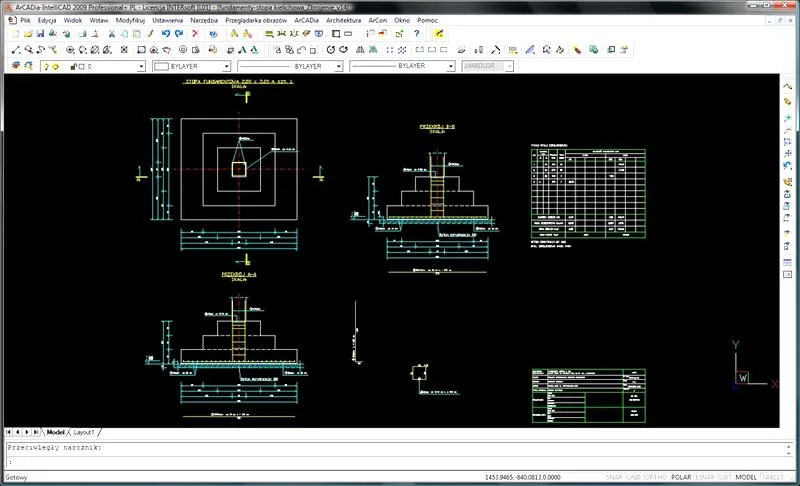This screenshot has width=800, height=486.
Task: Click the reinforcement steel table in drawing
Action: [588, 193]
